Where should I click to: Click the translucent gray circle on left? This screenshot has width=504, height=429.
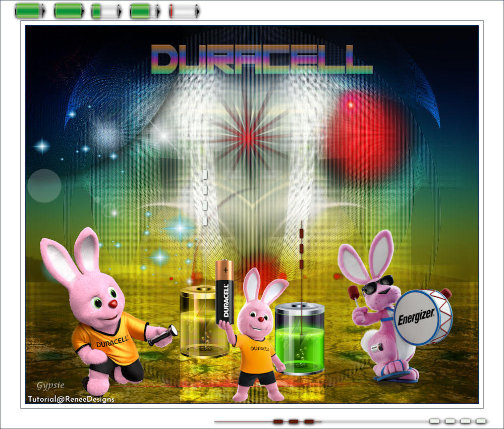point(44,186)
